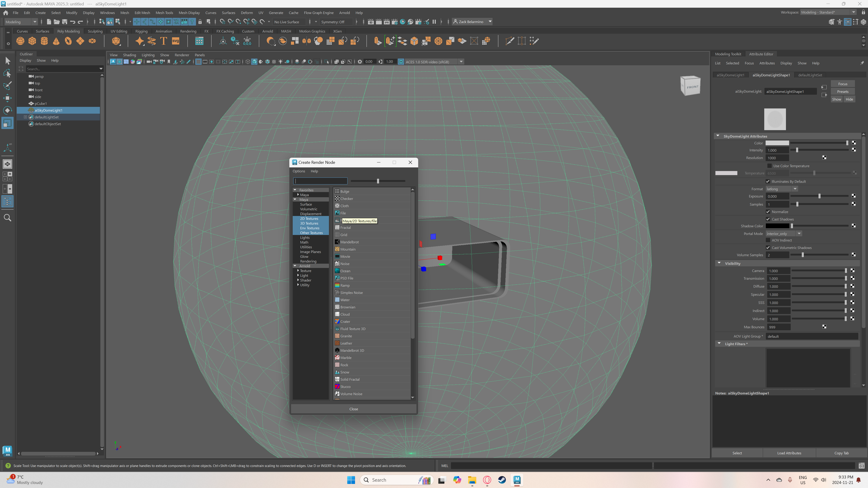Screen dimensions: 868x488
Task: Select the Lasso select tool
Action: pos(7,73)
